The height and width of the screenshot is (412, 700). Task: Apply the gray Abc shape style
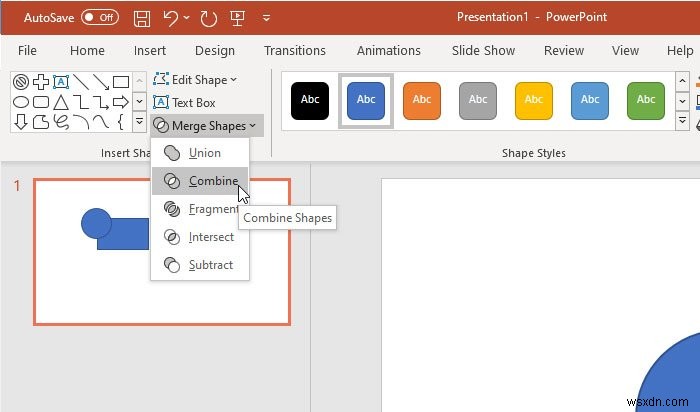click(x=478, y=101)
